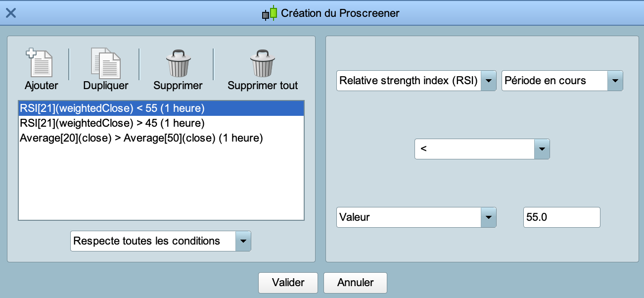Viewport: 644px width, 298px height.
Task: Open the Relative strength index indicator dropdown
Action: pos(488,81)
